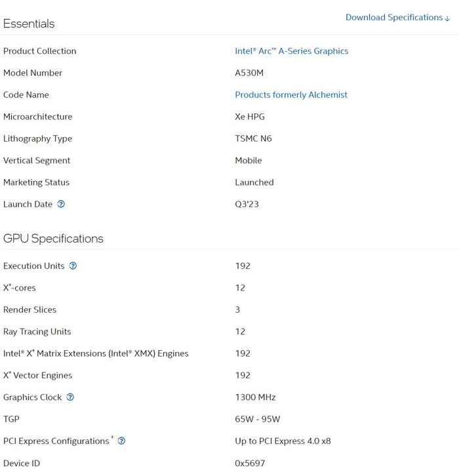Click the Download Specifications link

397,18
